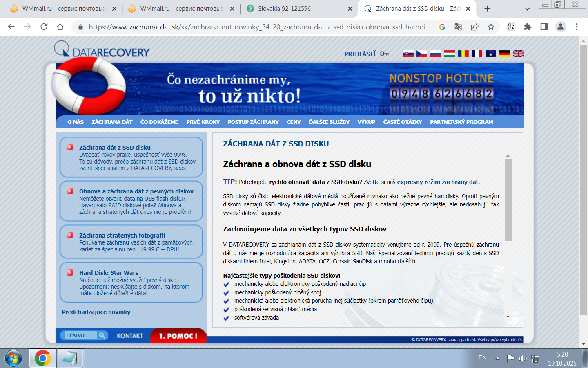Image resolution: width=588 pixels, height=368 pixels.
Task: Go to ČASTÉ OTÁZKY in the navigation
Action: click(403, 122)
